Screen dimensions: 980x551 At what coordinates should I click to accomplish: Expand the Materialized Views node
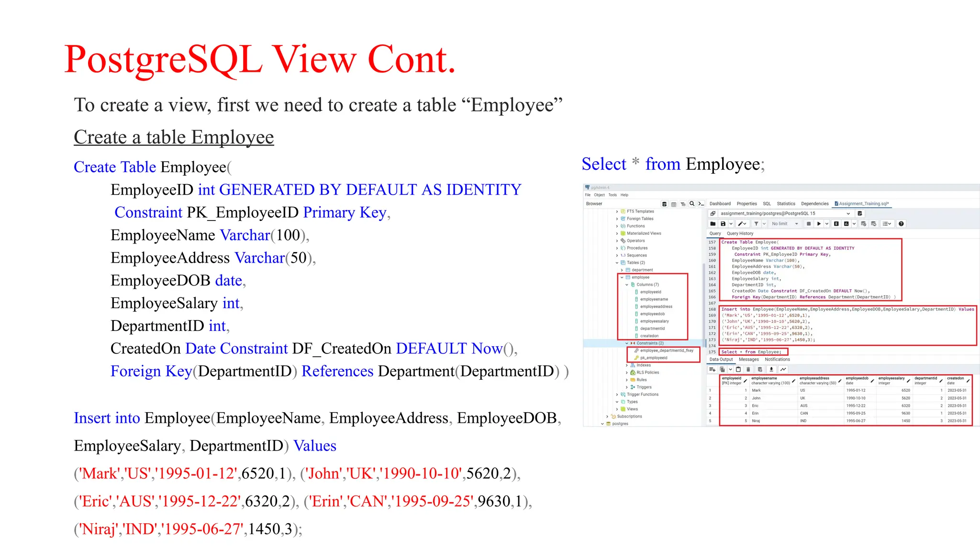coord(617,233)
